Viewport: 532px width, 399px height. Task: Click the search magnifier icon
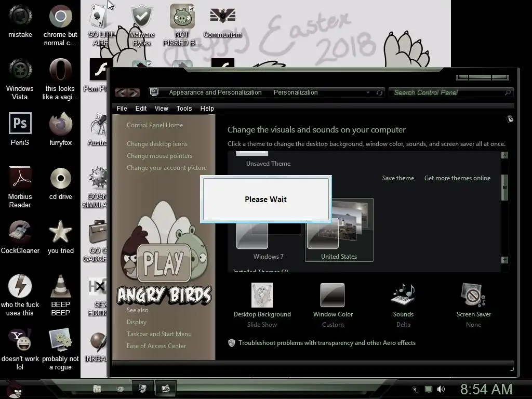(508, 92)
